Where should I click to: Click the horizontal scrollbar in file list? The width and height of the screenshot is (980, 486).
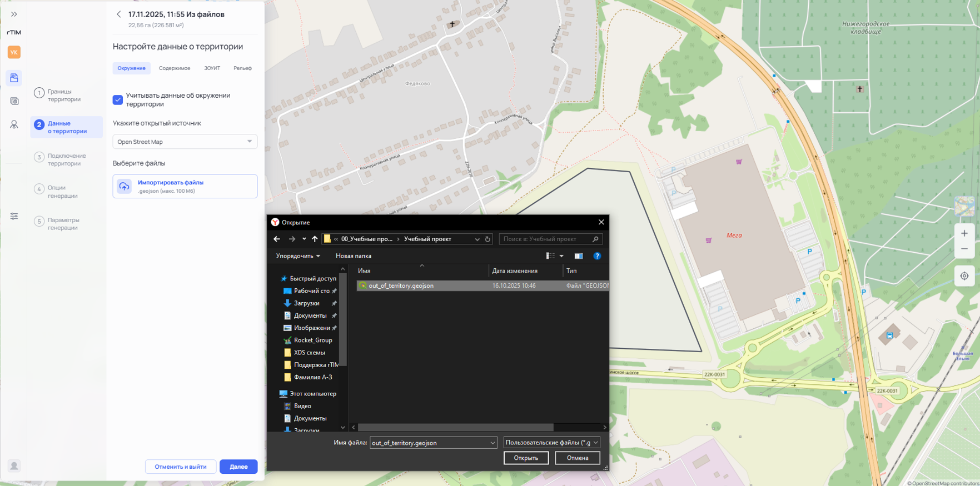click(x=455, y=427)
